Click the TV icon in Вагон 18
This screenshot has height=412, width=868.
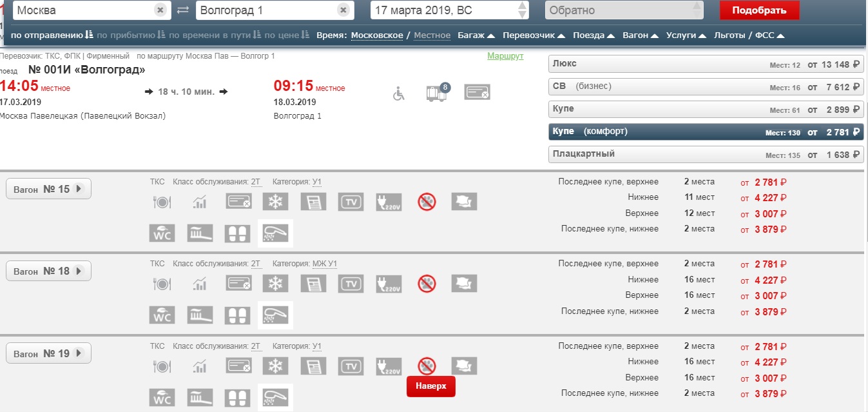coord(351,284)
